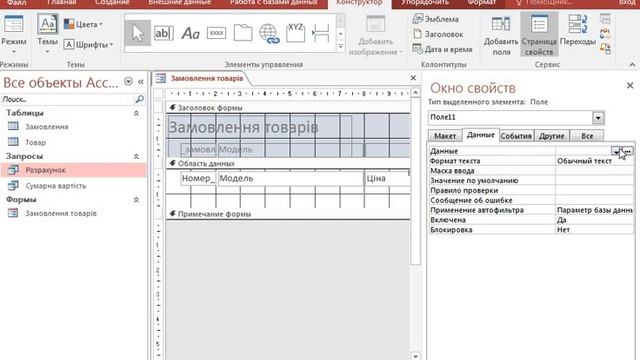This screenshot has height=360, width=640.
Task: Open the Шрифты fonts menu
Action: tap(89, 44)
